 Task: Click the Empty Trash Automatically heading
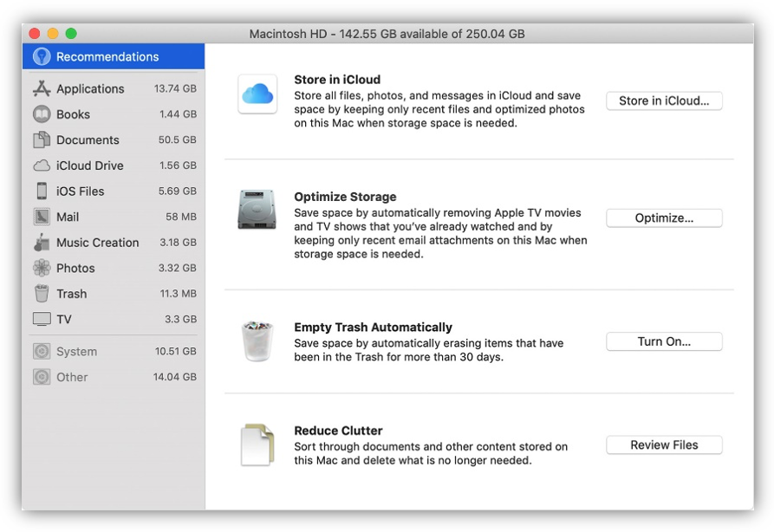[x=374, y=328]
